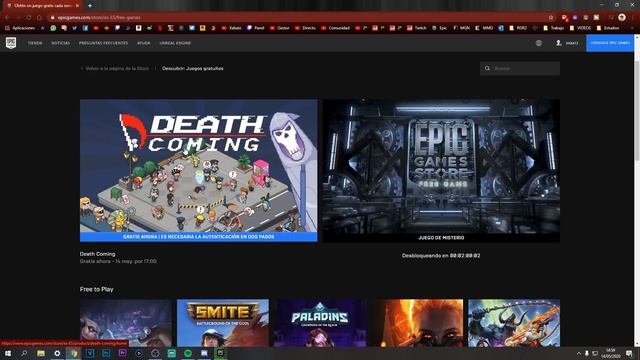Open the TIENDA store menu
Image resolution: width=640 pixels, height=360 pixels.
35,43
